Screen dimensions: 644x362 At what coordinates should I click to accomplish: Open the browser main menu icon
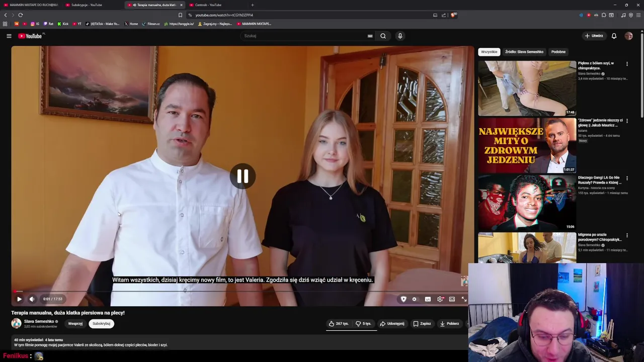(x=638, y=15)
